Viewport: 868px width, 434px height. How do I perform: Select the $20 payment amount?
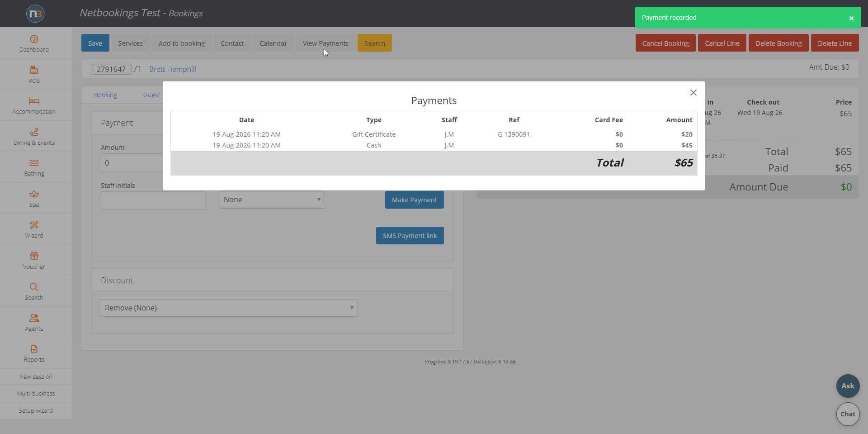pos(687,134)
